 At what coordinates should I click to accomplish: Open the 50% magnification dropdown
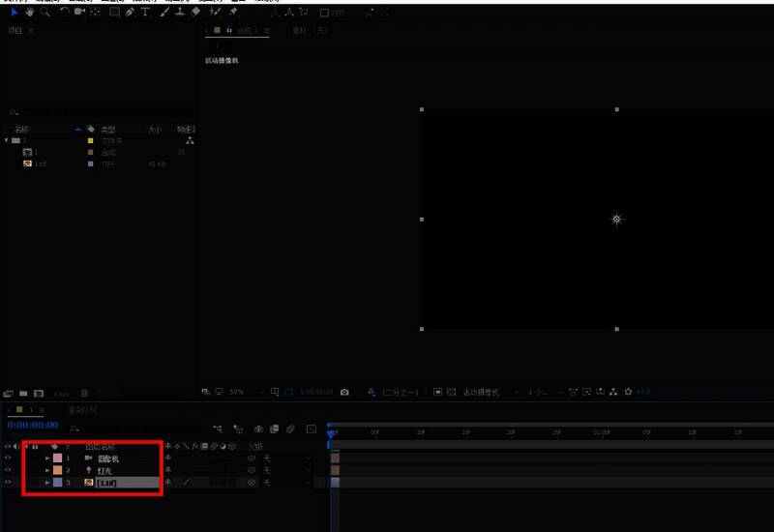pyautogui.click(x=246, y=392)
